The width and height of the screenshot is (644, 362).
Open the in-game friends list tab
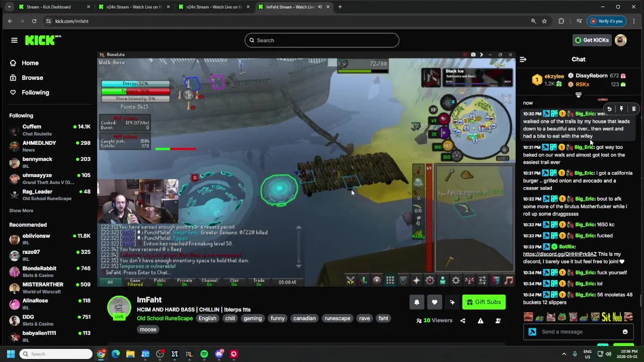point(443,281)
